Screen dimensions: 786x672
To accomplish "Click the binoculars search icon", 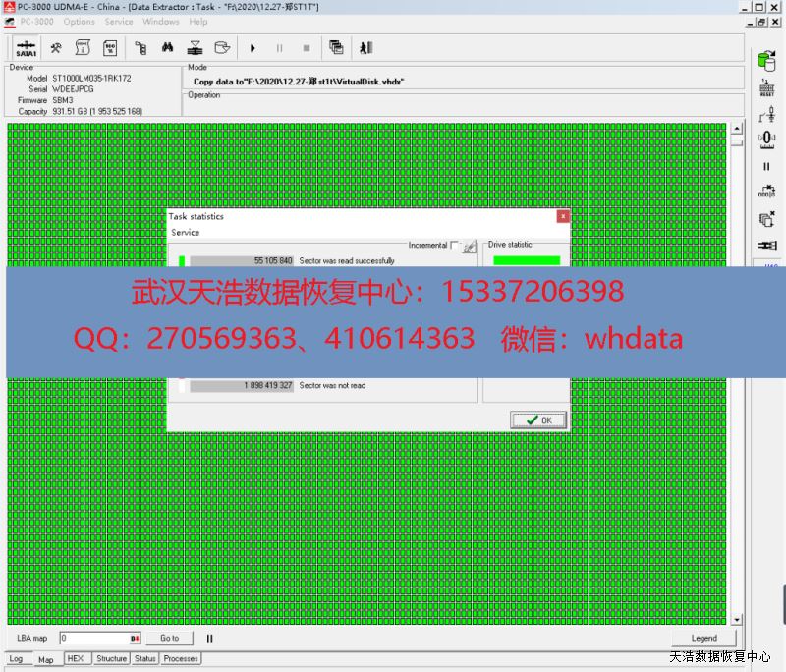I will pyautogui.click(x=168, y=47).
